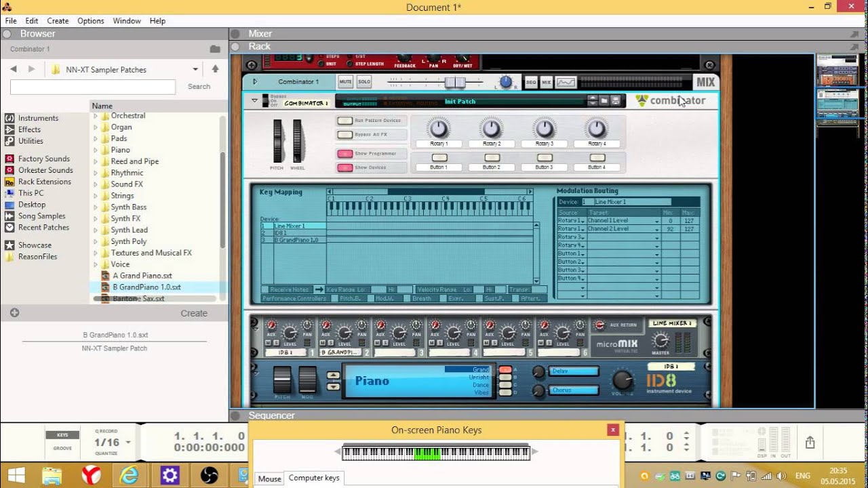868x488 pixels.
Task: Collapse the Combinator device fold arrow
Action: point(255,100)
